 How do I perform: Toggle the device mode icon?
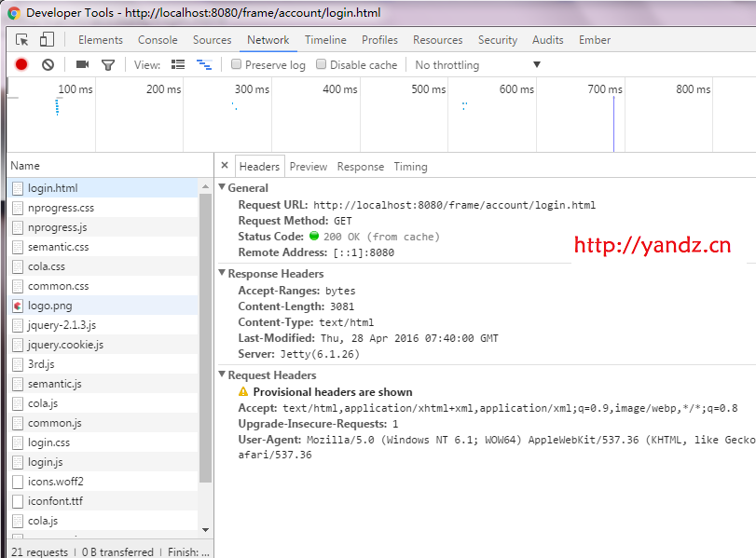click(x=47, y=39)
